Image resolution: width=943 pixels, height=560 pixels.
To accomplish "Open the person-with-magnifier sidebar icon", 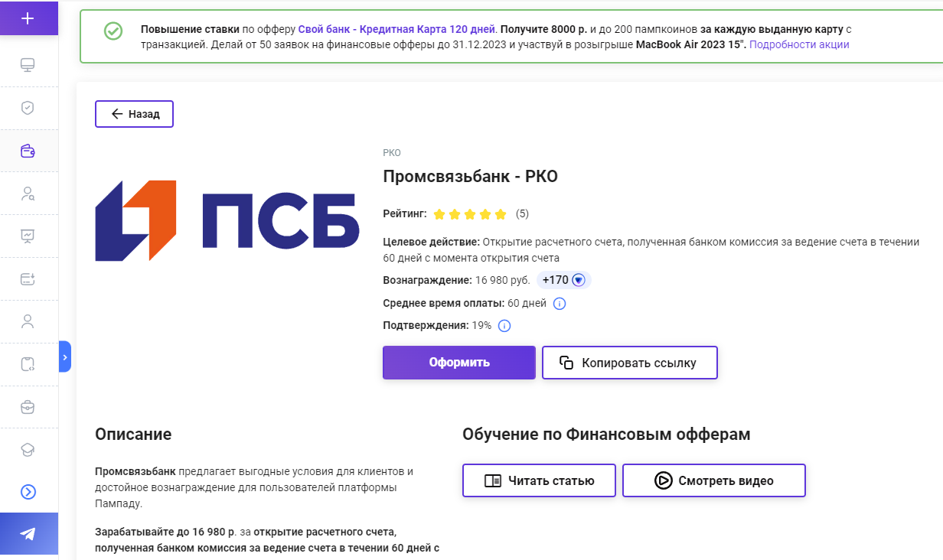I will click(28, 194).
